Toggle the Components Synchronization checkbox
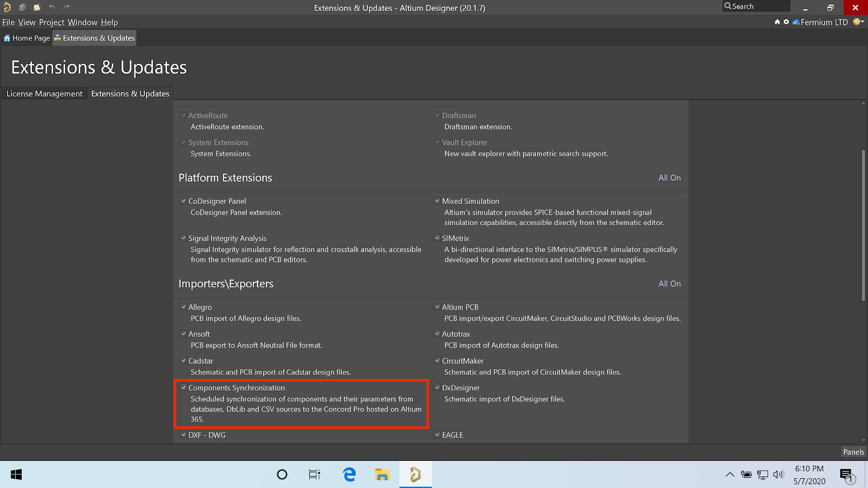868x488 pixels. tap(183, 387)
